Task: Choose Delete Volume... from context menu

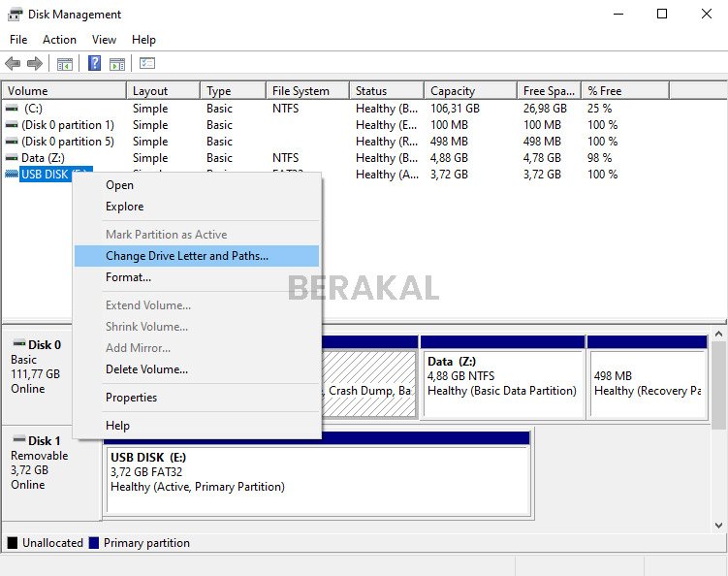Action: point(197,369)
